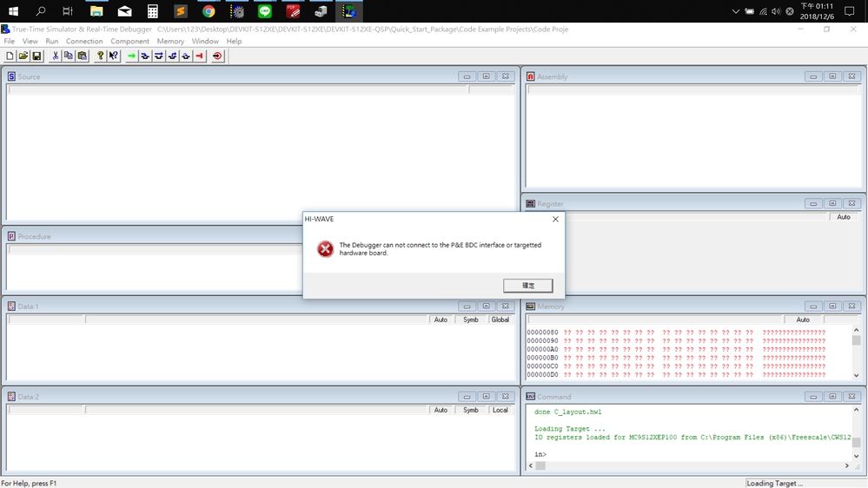Click the Step Over toolbar icon
The width and height of the screenshot is (868, 488).
pyautogui.click(x=159, y=56)
